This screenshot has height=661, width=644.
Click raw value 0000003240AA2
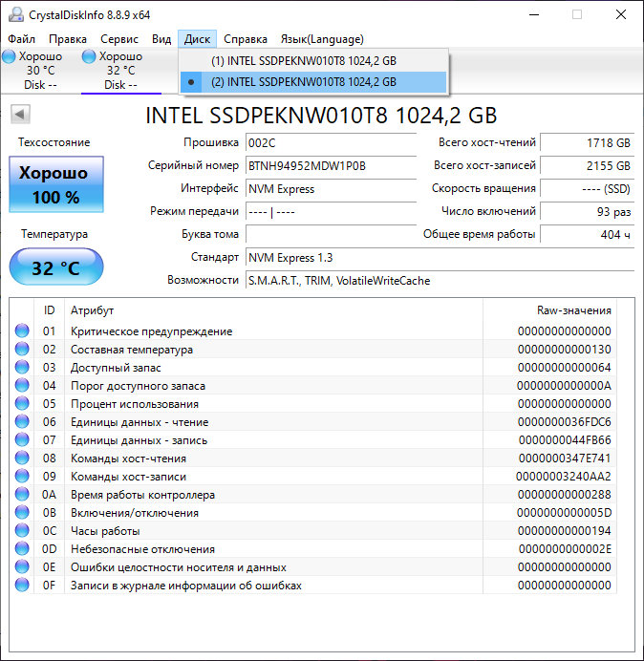(564, 477)
